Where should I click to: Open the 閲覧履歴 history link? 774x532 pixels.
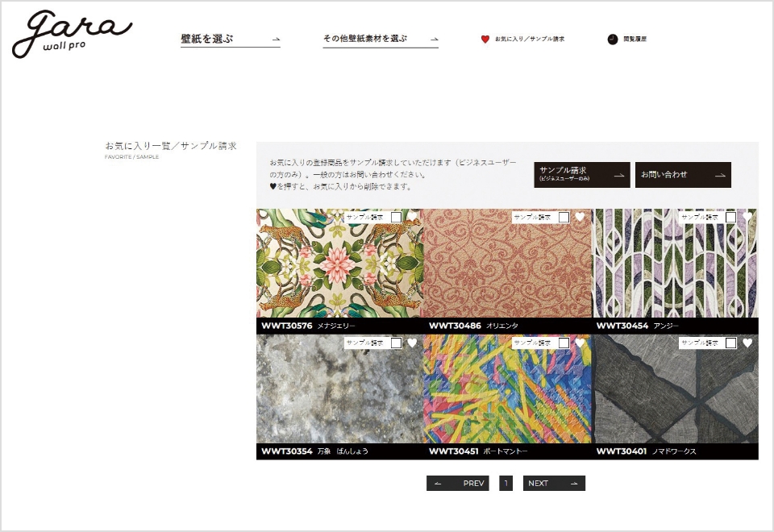pyautogui.click(x=635, y=39)
